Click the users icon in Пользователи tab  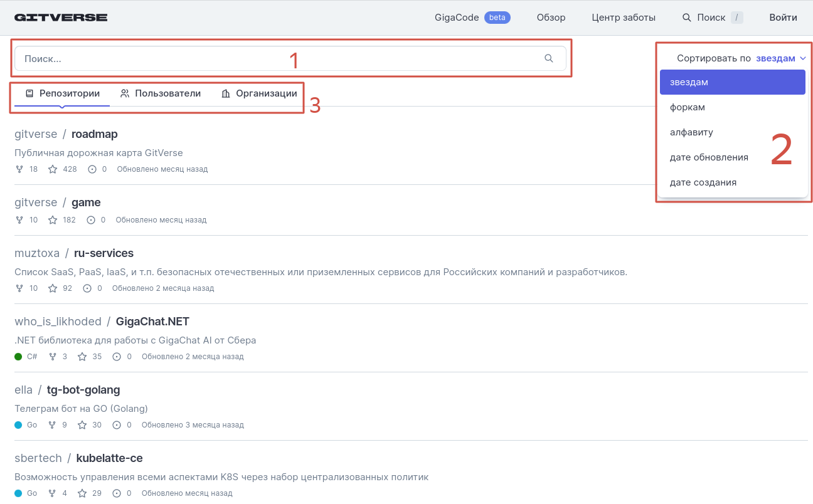click(x=125, y=93)
